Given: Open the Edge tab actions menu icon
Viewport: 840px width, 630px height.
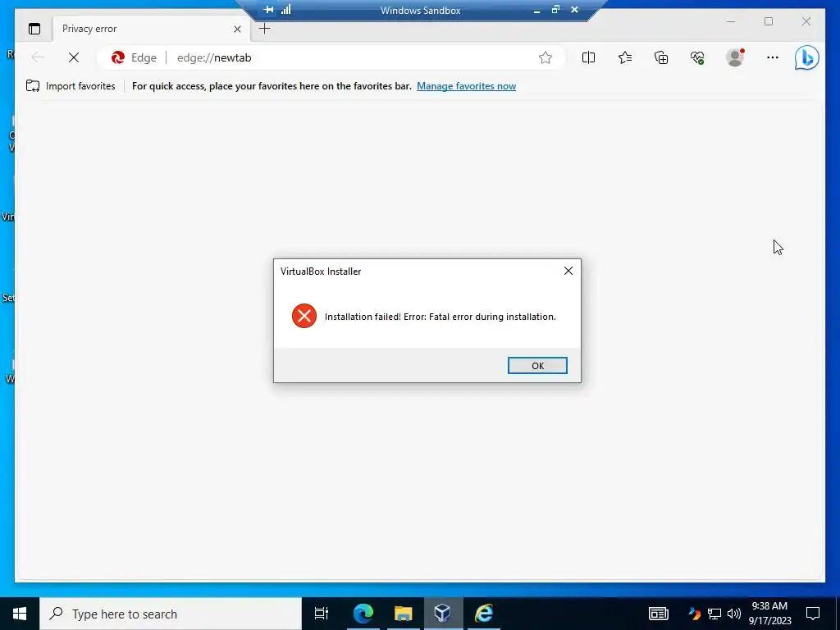Looking at the screenshot, I should coord(34,29).
